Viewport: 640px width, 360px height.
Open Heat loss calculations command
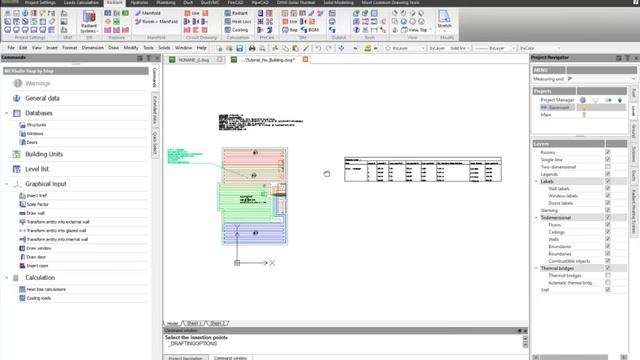[46, 289]
